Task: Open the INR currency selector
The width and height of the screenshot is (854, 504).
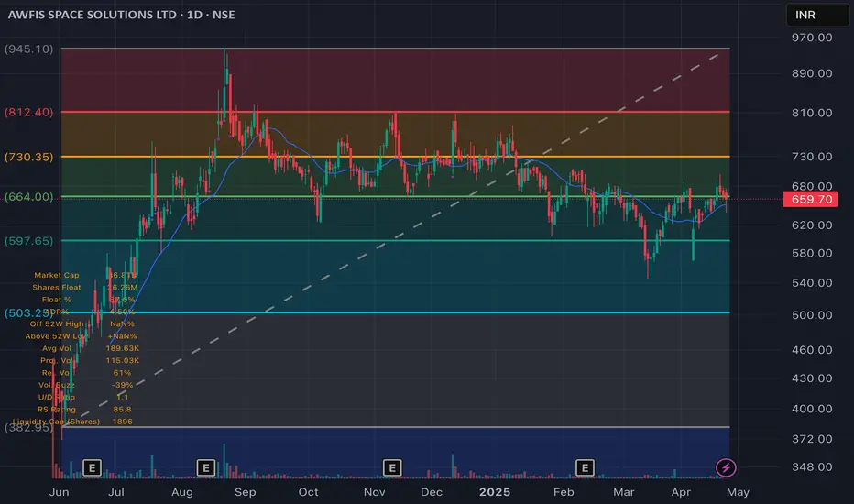Action: click(x=817, y=15)
